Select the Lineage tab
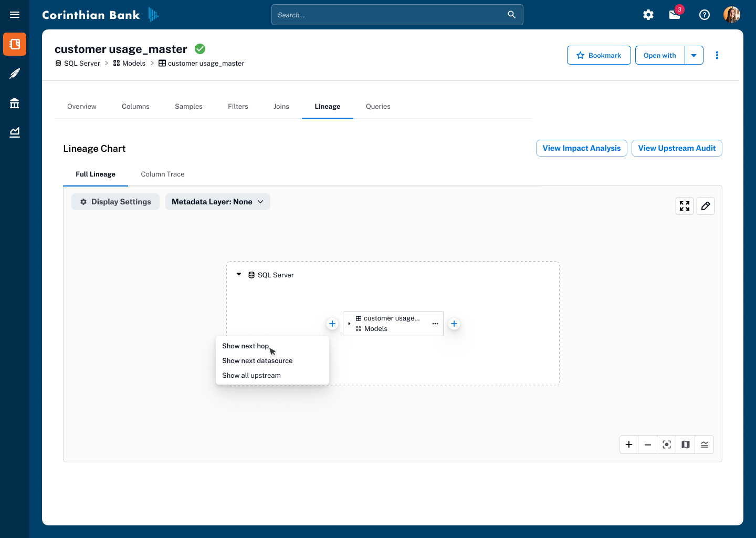Viewport: 756px width, 538px height. point(328,106)
